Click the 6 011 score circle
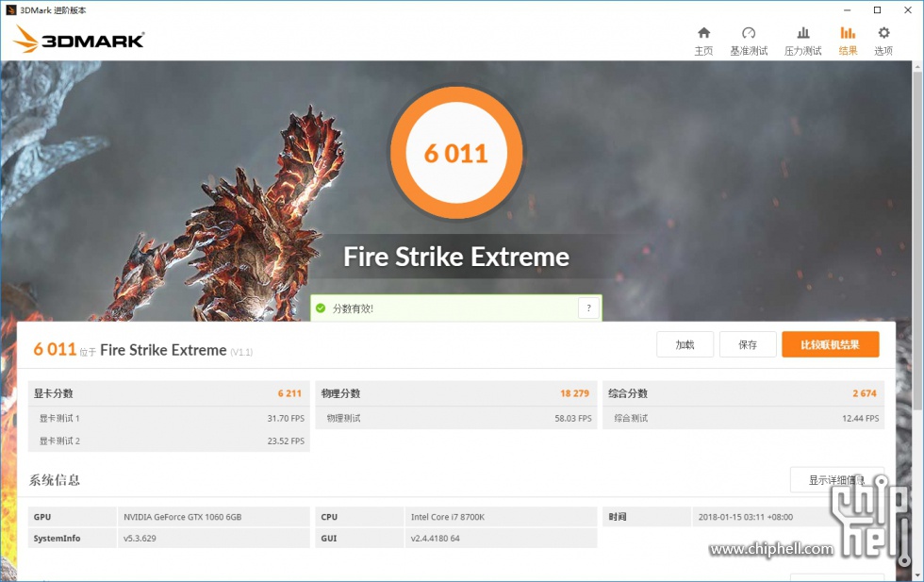Screen dimensions: 924x582 point(456,154)
